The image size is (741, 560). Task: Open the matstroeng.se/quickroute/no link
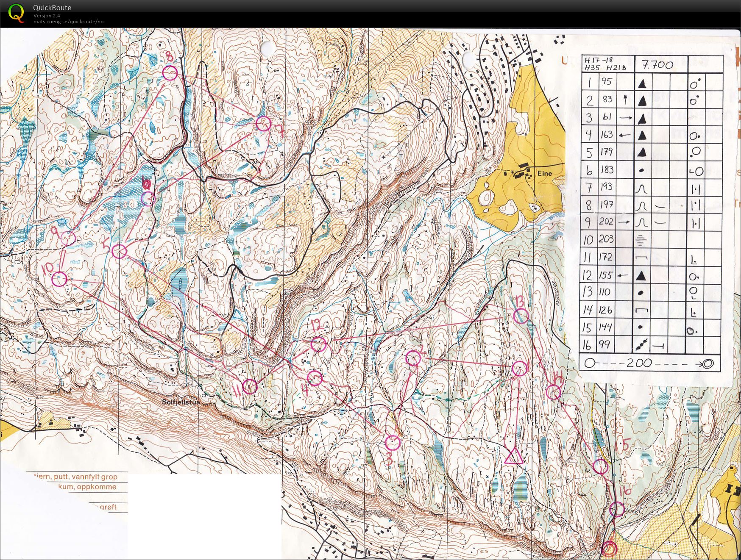tap(69, 22)
